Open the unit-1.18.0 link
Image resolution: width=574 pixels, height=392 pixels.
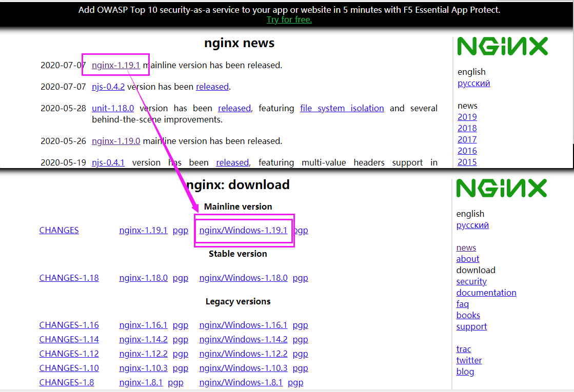[x=112, y=108]
